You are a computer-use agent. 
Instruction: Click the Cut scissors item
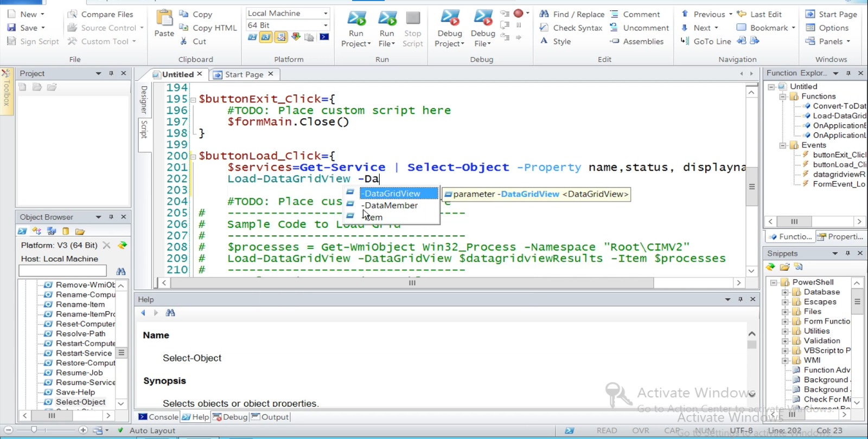point(193,41)
